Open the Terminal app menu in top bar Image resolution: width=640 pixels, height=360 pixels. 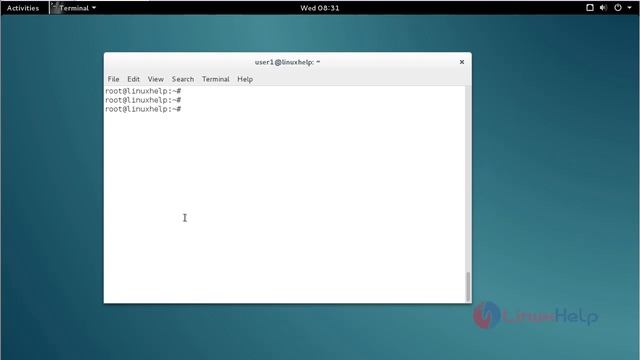(73, 8)
